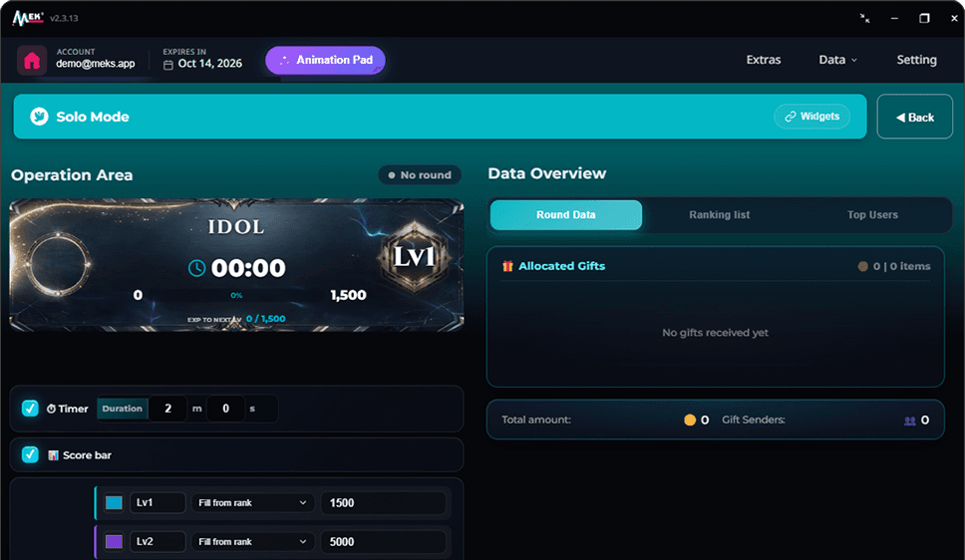The width and height of the screenshot is (965, 560).
Task: Click the Lv2 name field
Action: click(x=158, y=541)
